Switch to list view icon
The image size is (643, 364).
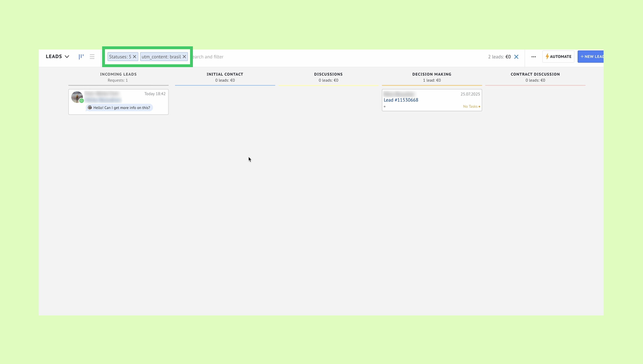[92, 57]
